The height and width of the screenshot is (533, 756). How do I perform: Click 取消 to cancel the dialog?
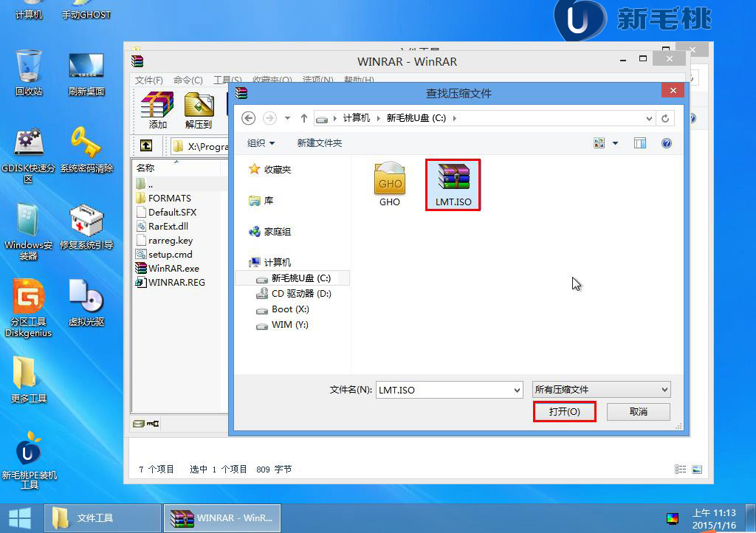(x=639, y=411)
